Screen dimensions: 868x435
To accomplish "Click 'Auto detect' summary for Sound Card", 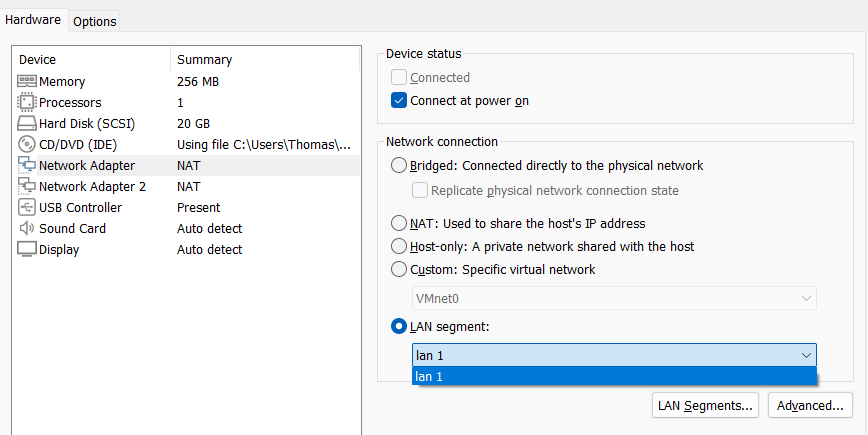I will pos(209,229).
